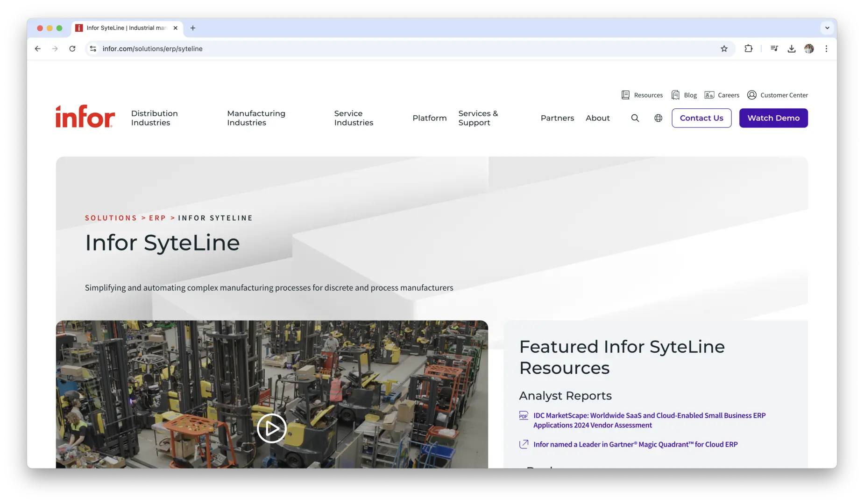Click the Infor SyteLine breadcrumb text

point(215,218)
